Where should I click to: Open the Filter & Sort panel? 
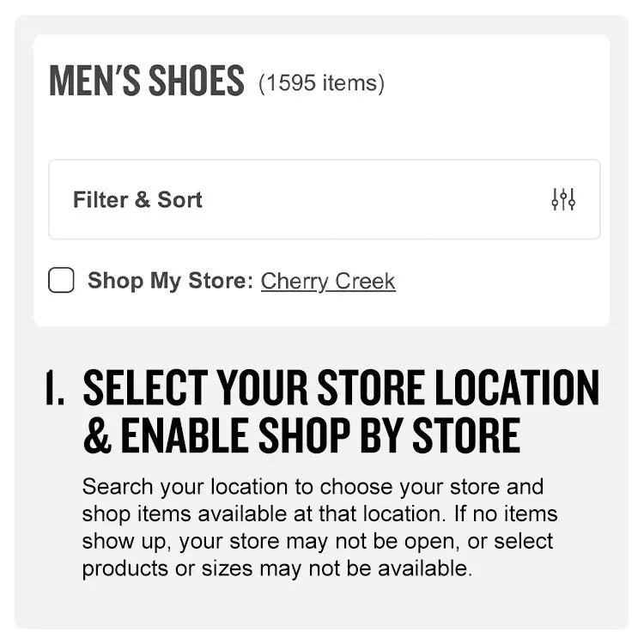pyautogui.click(x=324, y=199)
